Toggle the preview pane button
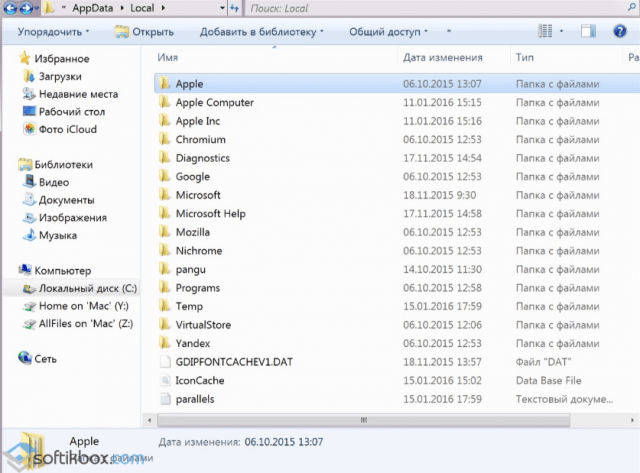The width and height of the screenshot is (640, 473). pyautogui.click(x=588, y=31)
